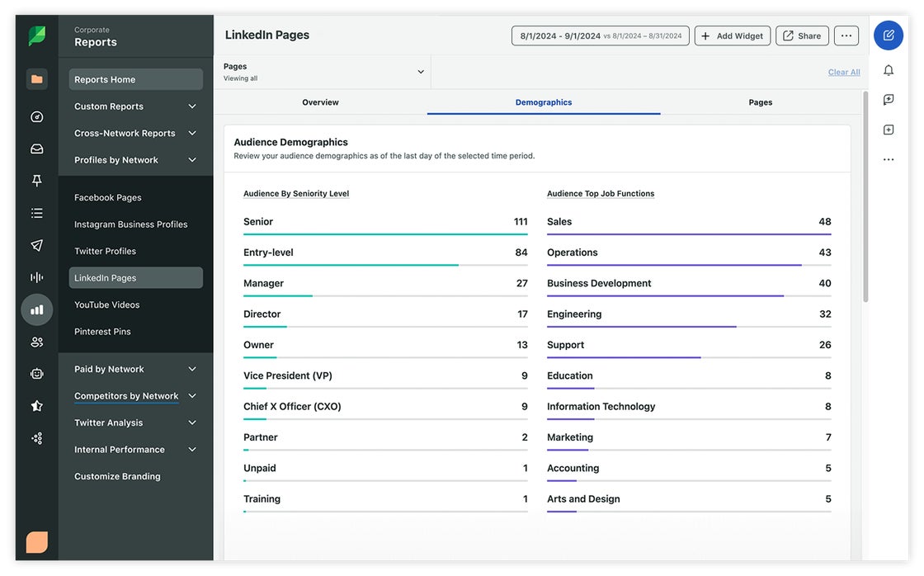
Task: Click the blue Compose button
Action: (x=889, y=35)
